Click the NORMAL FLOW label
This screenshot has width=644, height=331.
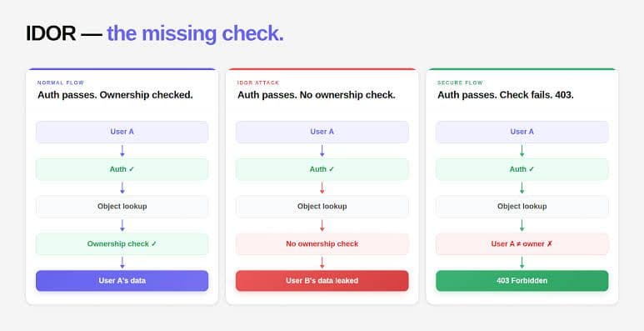(61, 83)
